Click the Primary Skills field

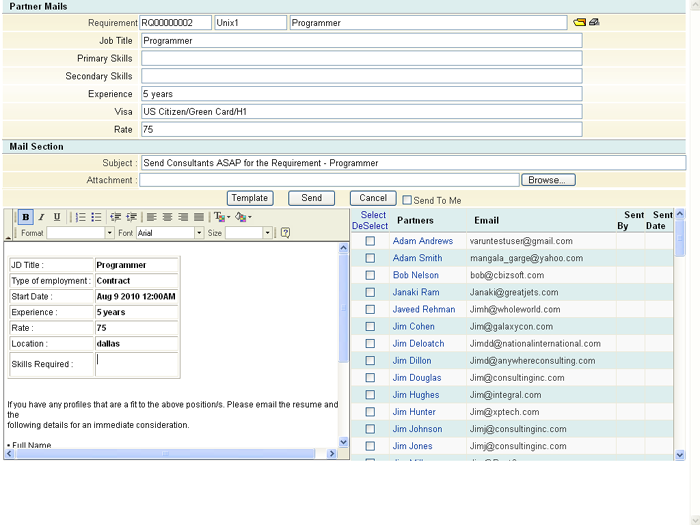pyautogui.click(x=362, y=58)
